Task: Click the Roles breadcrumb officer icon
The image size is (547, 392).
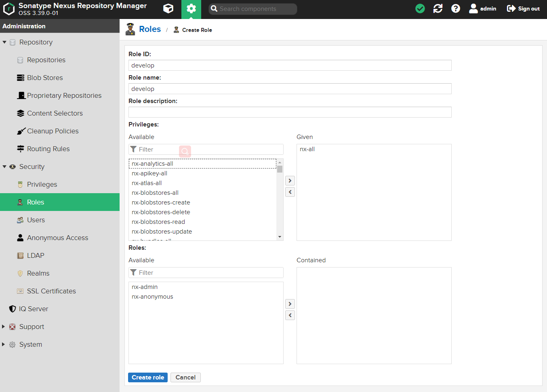Action: point(130,29)
